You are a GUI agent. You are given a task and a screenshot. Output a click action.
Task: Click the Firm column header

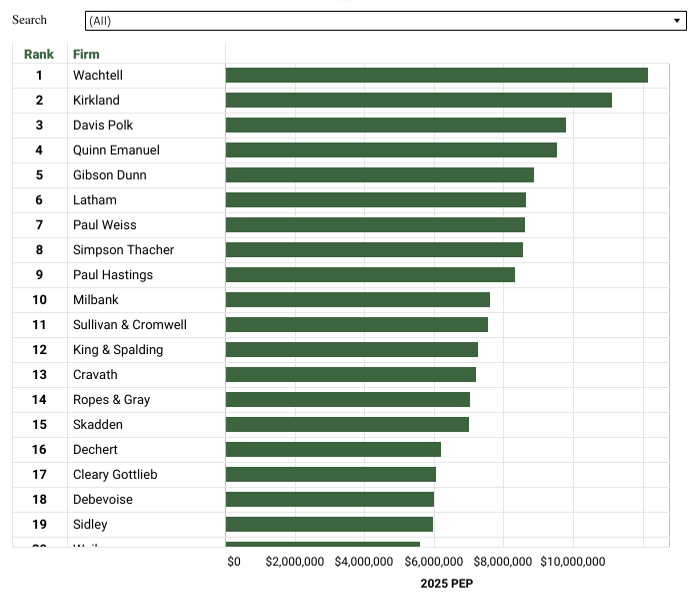coord(87,54)
